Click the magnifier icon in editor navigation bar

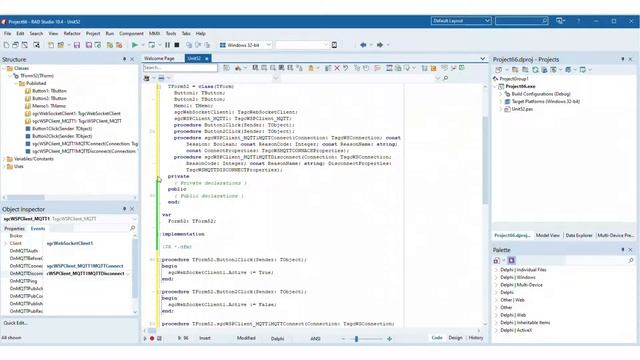click(x=445, y=78)
